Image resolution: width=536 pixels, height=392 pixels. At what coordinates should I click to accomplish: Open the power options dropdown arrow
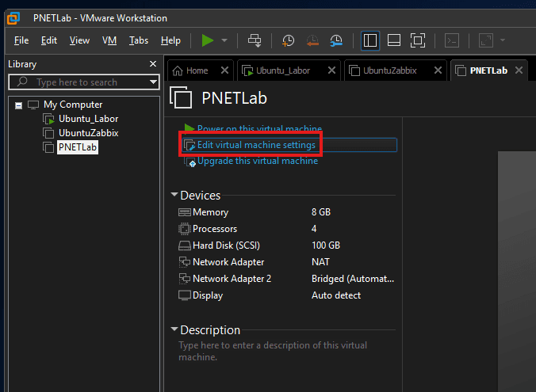point(224,40)
